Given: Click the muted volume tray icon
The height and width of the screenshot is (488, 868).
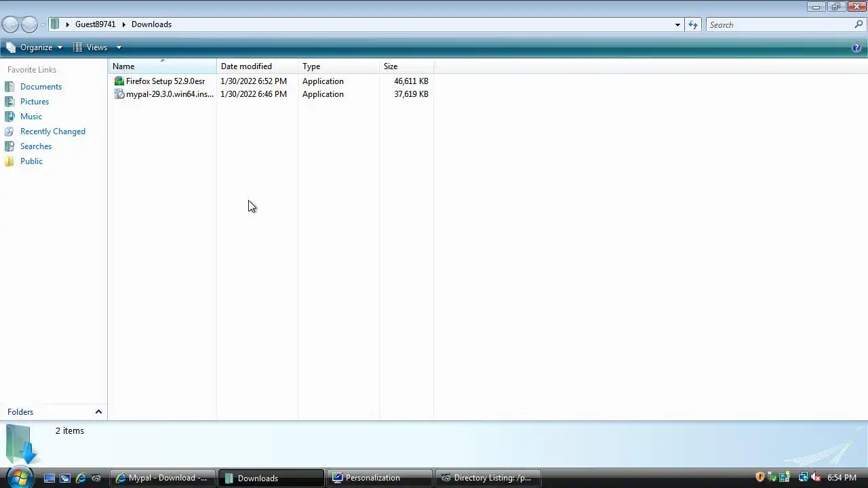Looking at the screenshot, I should 816,477.
